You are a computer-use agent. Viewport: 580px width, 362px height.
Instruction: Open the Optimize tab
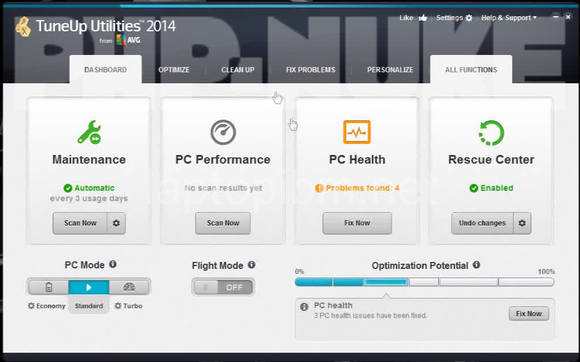coord(174,70)
